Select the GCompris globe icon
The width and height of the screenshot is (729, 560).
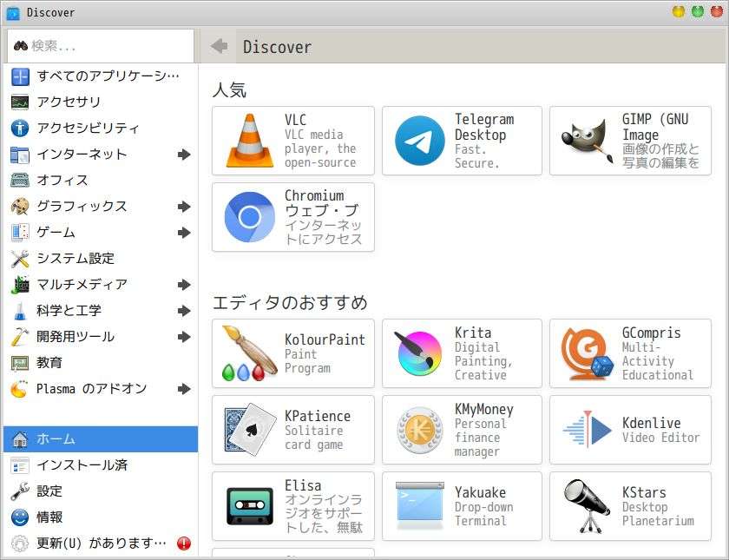coord(587,353)
